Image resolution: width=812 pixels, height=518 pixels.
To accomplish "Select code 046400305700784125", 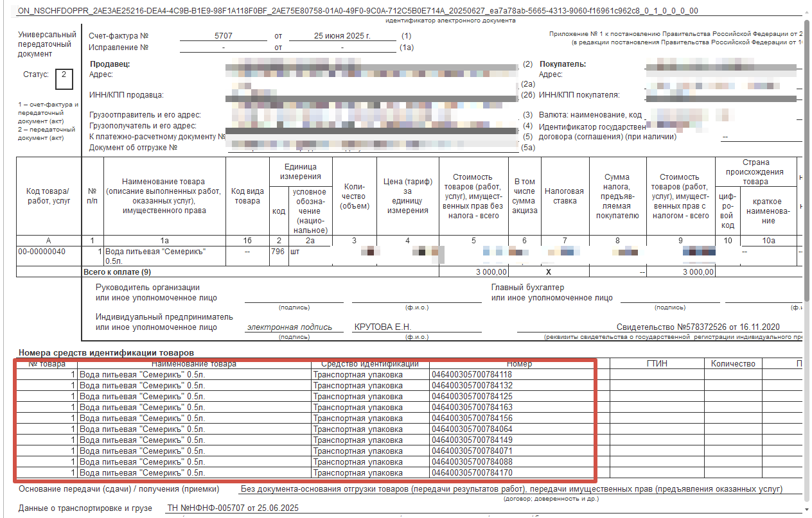I will [x=472, y=397].
